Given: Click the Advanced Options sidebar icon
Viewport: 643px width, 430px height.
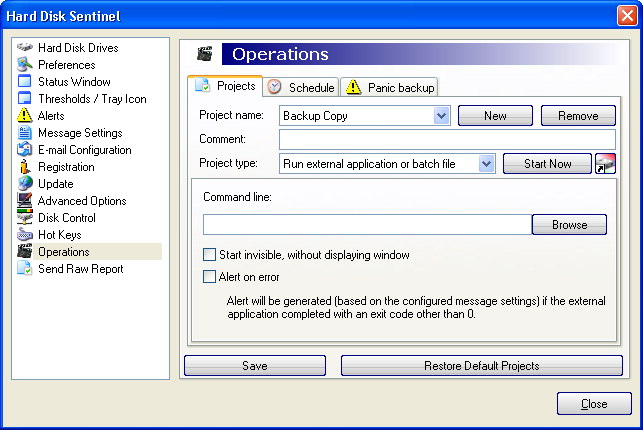Looking at the screenshot, I should 25,200.
